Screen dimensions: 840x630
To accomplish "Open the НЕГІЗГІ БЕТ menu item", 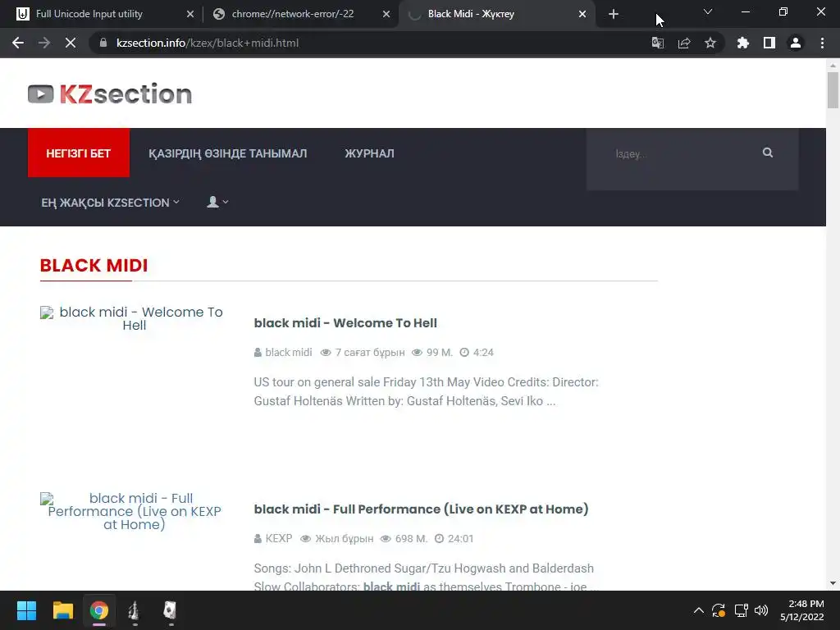I will pos(79,153).
